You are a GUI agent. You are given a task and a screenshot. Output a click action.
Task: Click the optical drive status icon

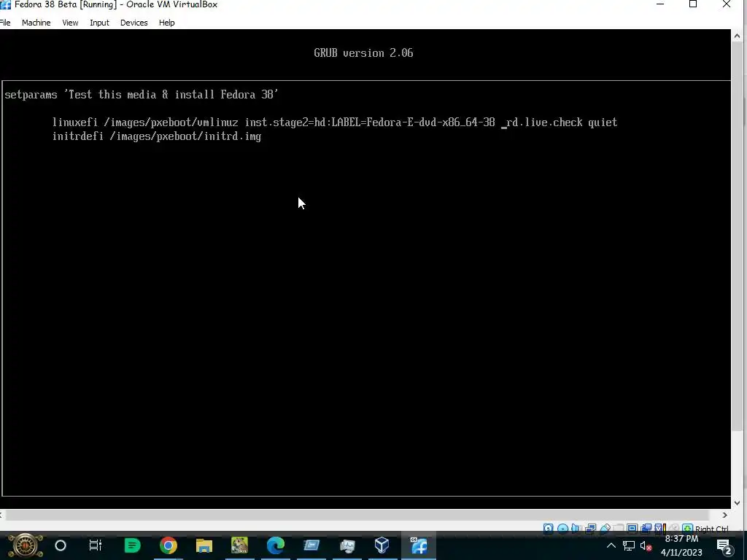pyautogui.click(x=562, y=529)
